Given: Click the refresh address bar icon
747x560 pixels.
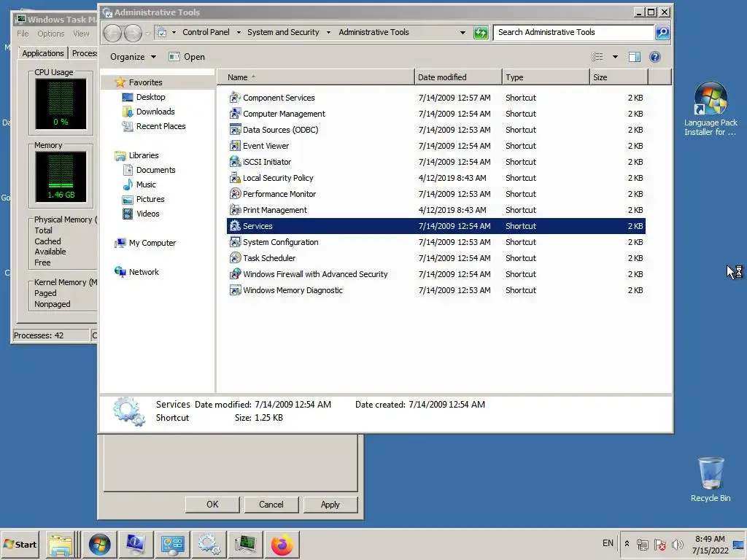Looking at the screenshot, I should (x=481, y=32).
